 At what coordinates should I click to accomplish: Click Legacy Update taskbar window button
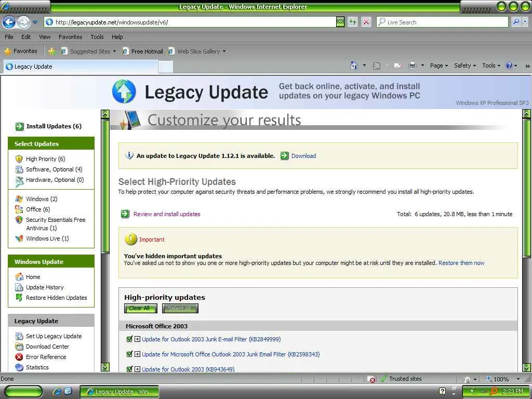click(119, 392)
